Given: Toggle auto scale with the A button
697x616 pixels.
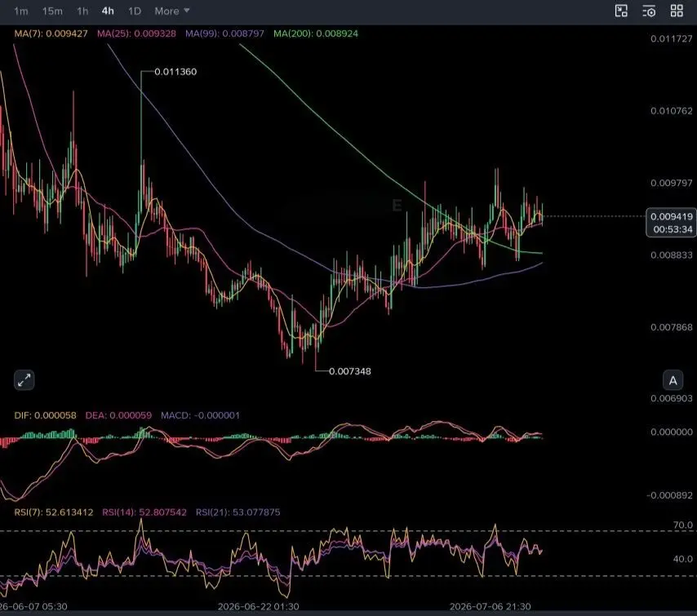Looking at the screenshot, I should 673,380.
